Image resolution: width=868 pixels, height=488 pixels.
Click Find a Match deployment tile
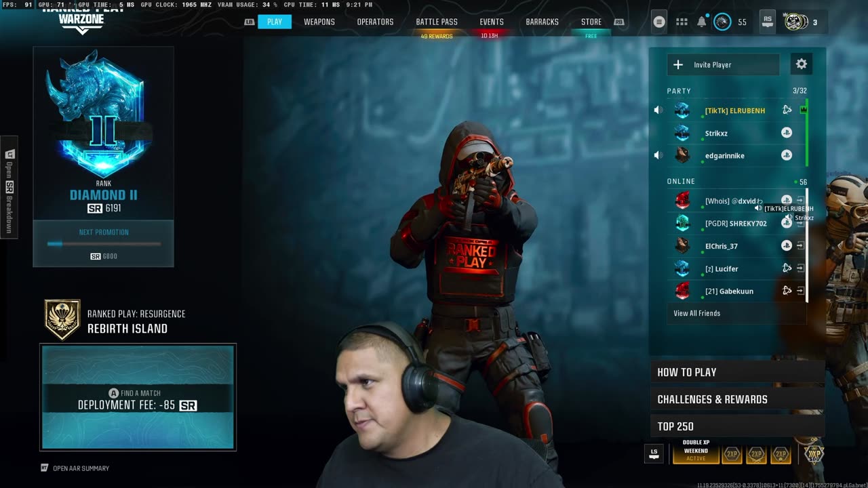pyautogui.click(x=138, y=397)
